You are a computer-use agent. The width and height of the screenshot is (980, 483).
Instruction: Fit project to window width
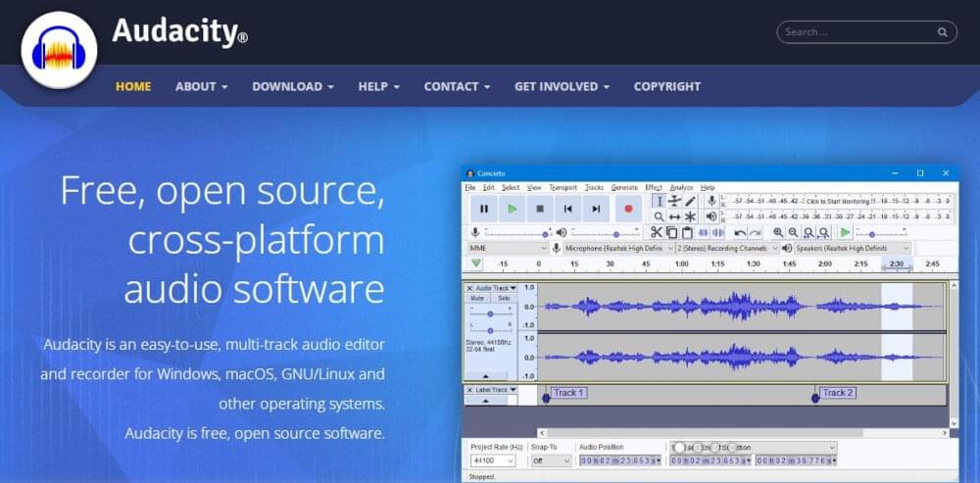click(x=824, y=232)
